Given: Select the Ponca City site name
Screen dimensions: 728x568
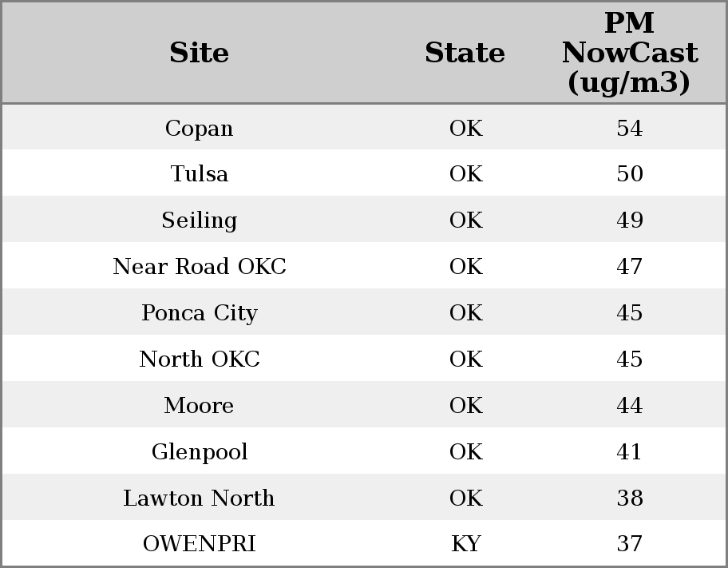Looking at the screenshot, I should click(x=199, y=313).
